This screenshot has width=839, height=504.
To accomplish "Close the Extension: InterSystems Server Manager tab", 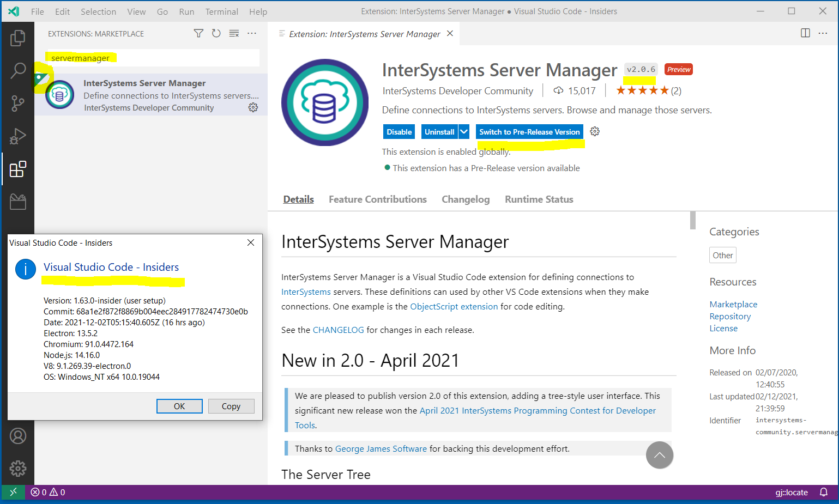I will [x=450, y=33].
